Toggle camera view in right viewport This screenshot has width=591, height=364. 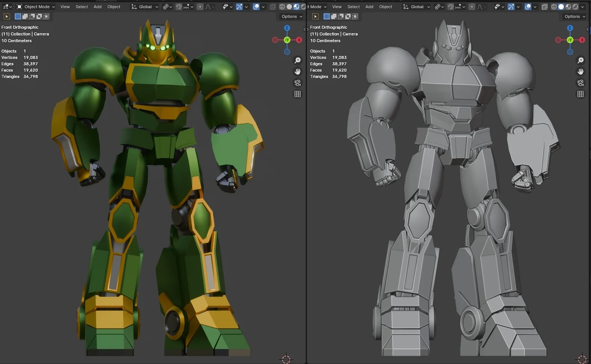581,83
